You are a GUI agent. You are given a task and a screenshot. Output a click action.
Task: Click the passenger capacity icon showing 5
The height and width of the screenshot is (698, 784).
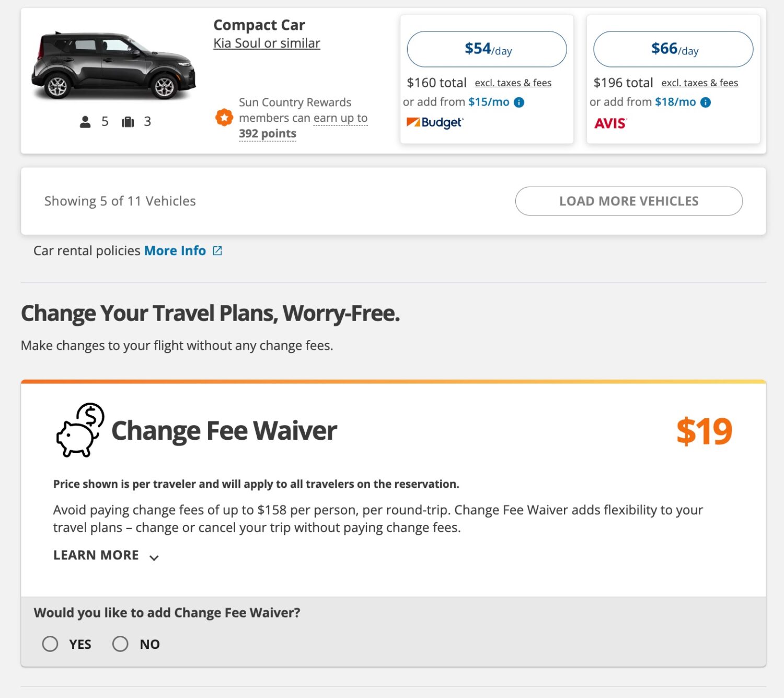(x=85, y=121)
